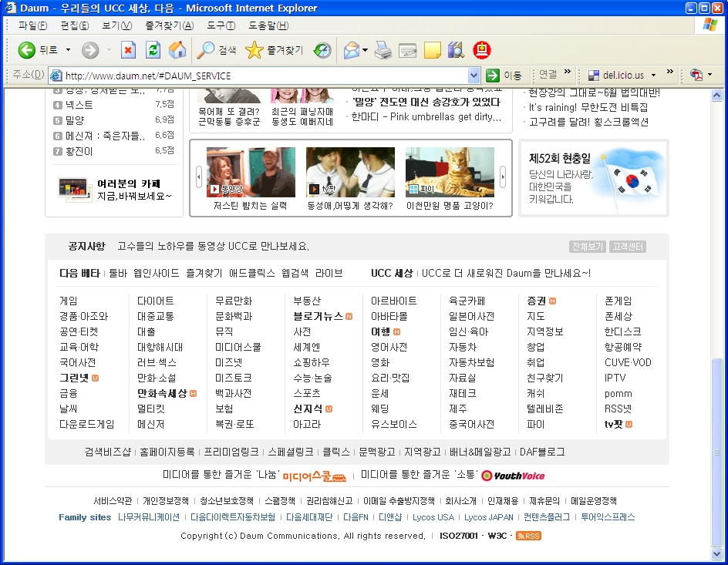Go to Home page icon
Image resolution: width=728 pixels, height=565 pixels.
click(x=177, y=50)
